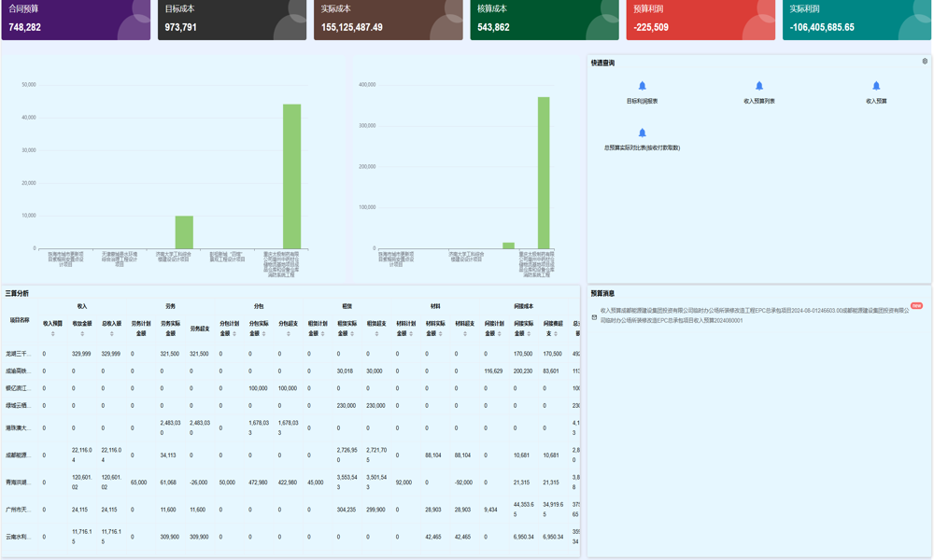Open the 收入预算 budget message text
934x560 pixels.
point(754,315)
